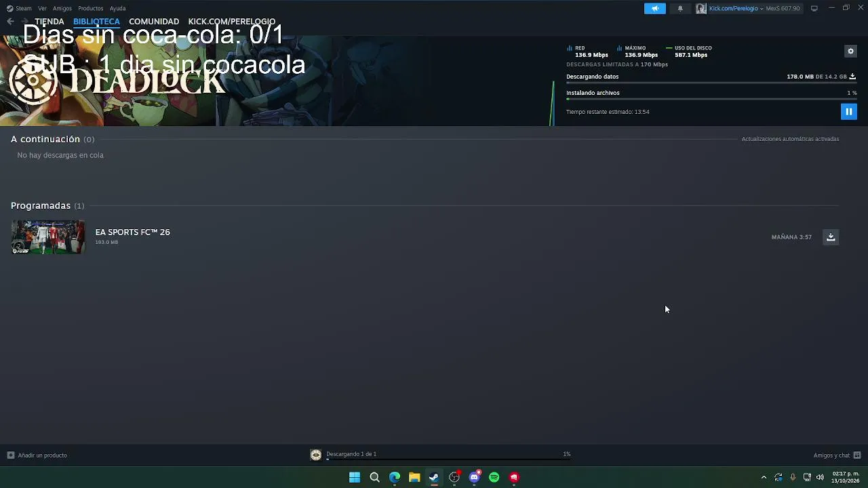Open Amigos y chat
Viewport: 868px width, 488px height.
click(837, 455)
